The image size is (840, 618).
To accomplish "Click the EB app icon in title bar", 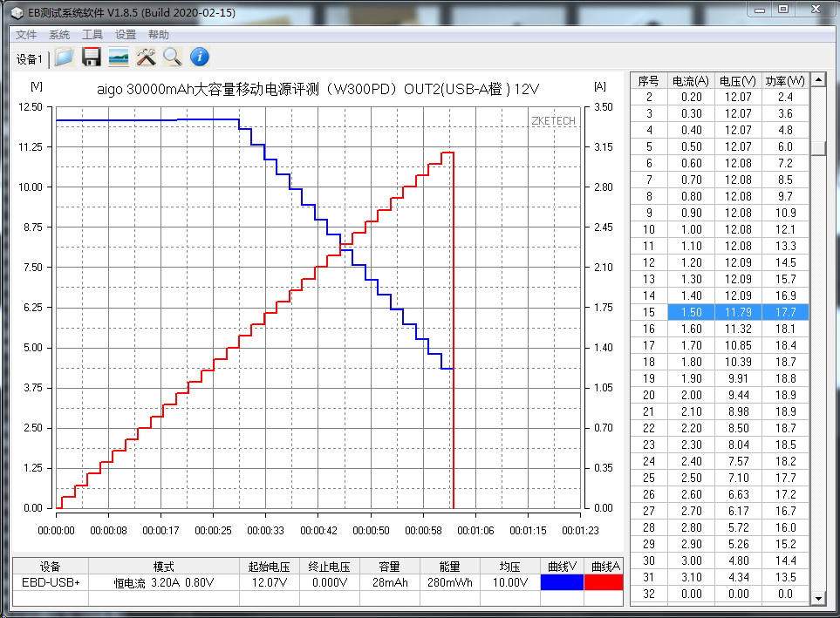I will 17,12.
